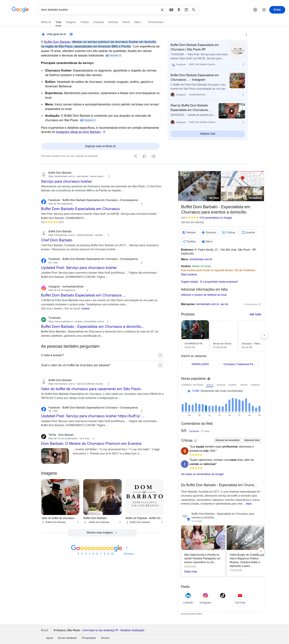Listen to the AI overview audio
This screenshot has height=644, width=289.
[x=71, y=34]
